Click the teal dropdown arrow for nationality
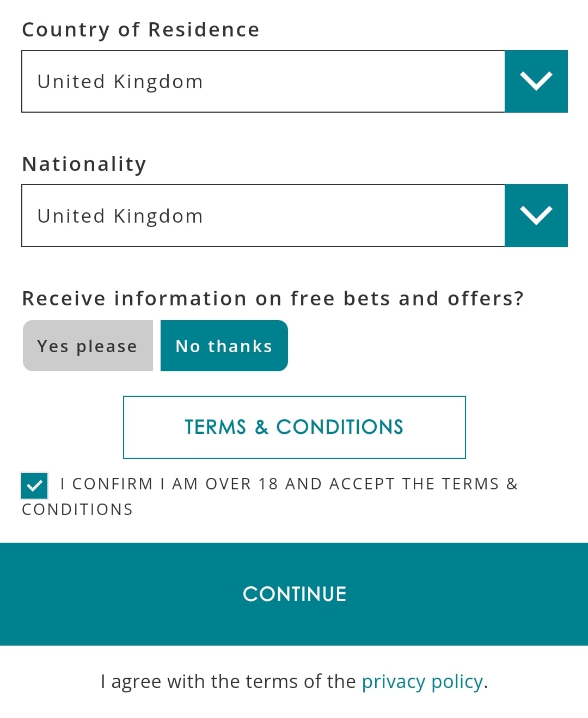This screenshot has width=588, height=718. (536, 215)
